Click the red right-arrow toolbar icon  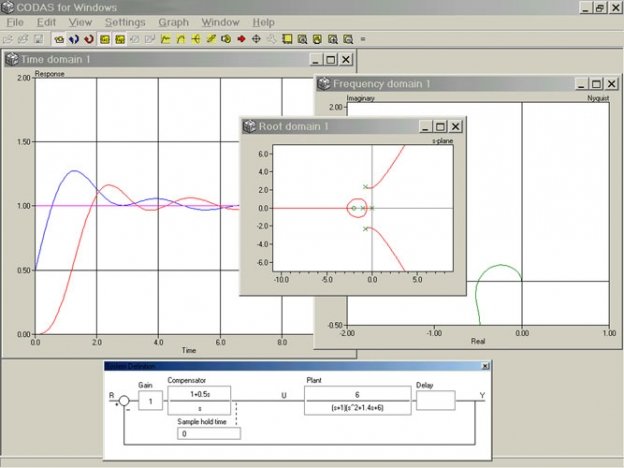point(241,40)
